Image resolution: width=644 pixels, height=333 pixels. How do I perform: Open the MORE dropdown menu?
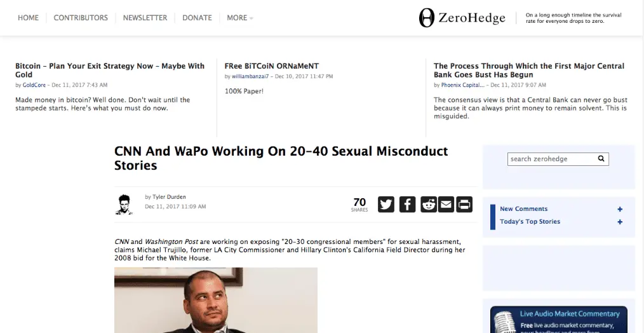pos(239,18)
